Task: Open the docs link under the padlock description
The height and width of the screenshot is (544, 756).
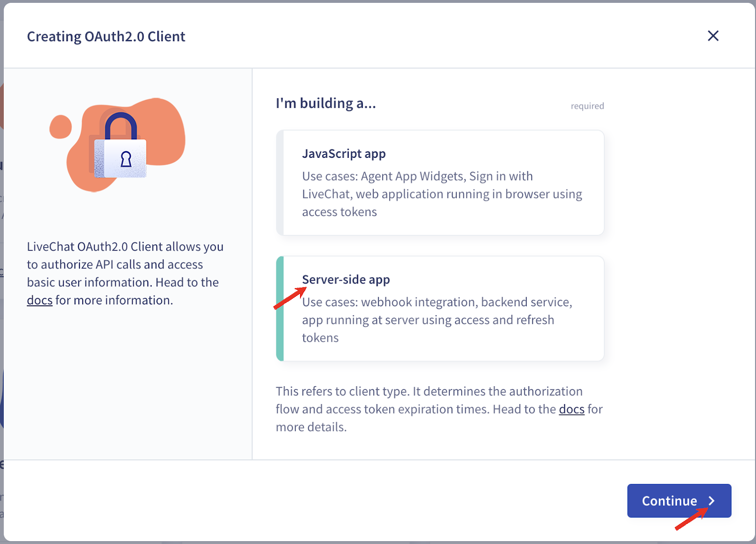Action: point(39,300)
